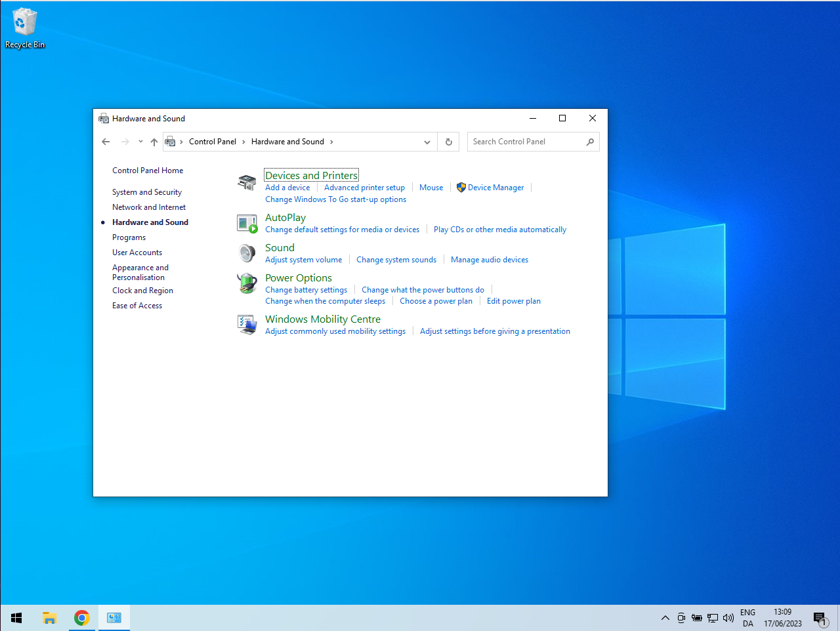Click the Power Options battery icon
The image size is (840, 631).
[x=247, y=283]
